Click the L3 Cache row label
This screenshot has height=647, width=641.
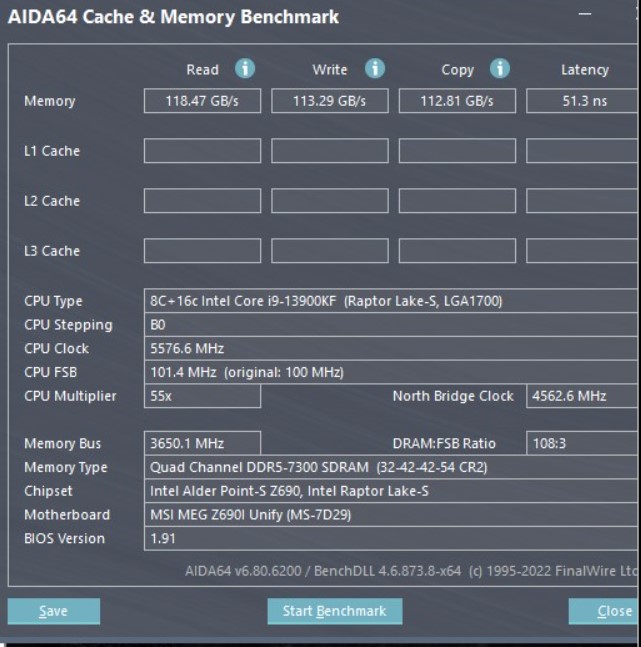(52, 251)
